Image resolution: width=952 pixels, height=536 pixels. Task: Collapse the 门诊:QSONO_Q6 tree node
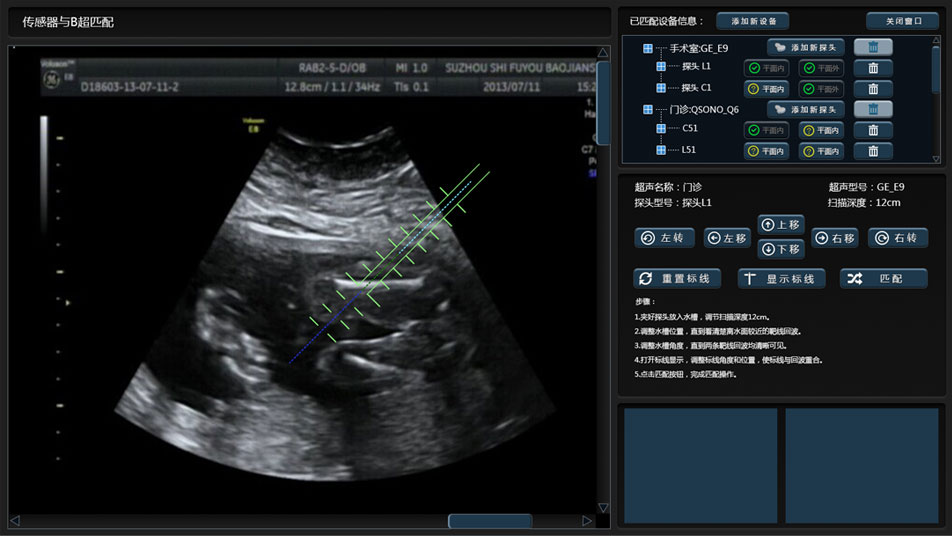coord(648,110)
